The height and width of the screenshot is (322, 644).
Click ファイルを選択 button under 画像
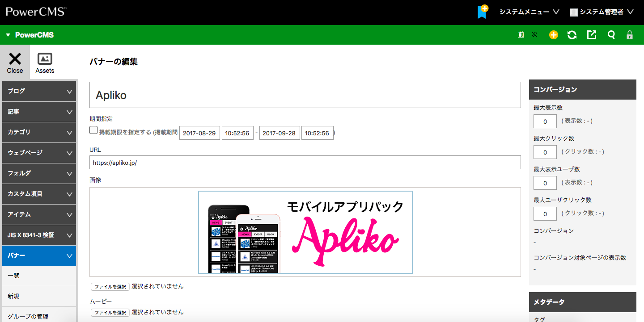coord(110,287)
